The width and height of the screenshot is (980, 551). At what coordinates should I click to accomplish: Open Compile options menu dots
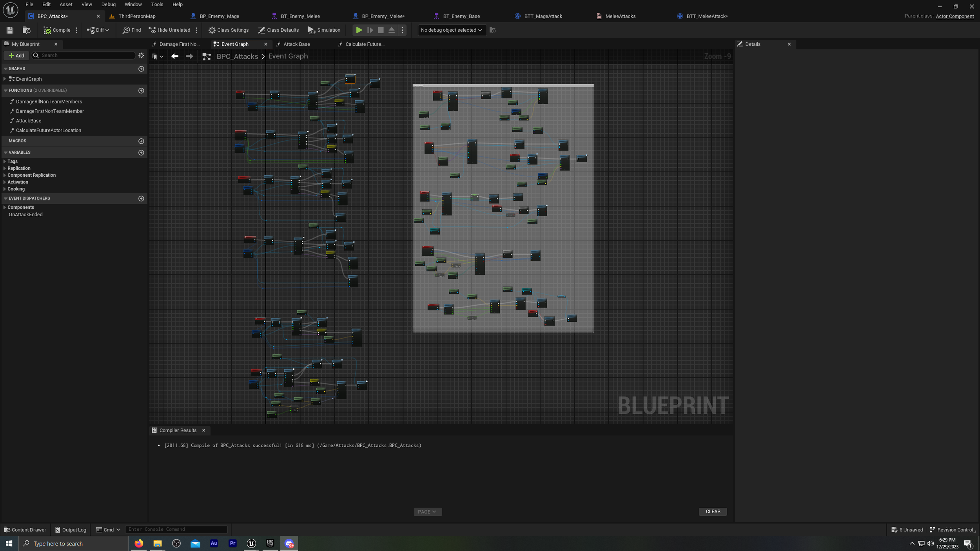(77, 30)
